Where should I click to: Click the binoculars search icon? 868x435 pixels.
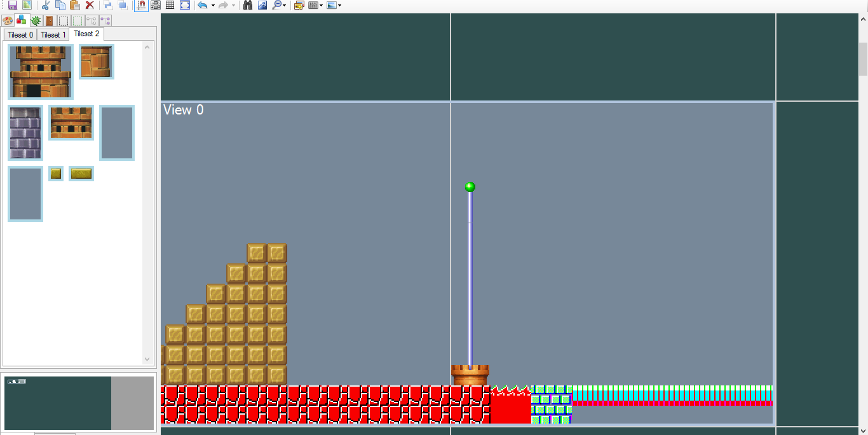tap(248, 5)
